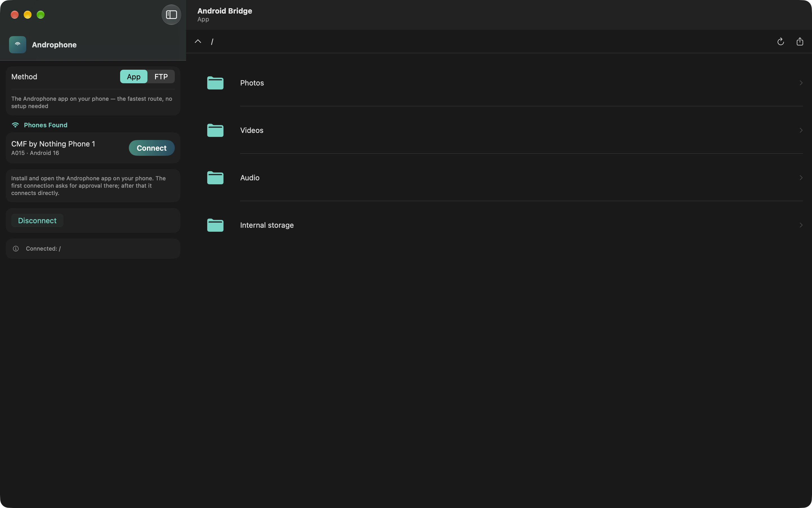Click the 'A015 · Android 16' device details
This screenshot has height=508, width=812.
pyautogui.click(x=35, y=153)
